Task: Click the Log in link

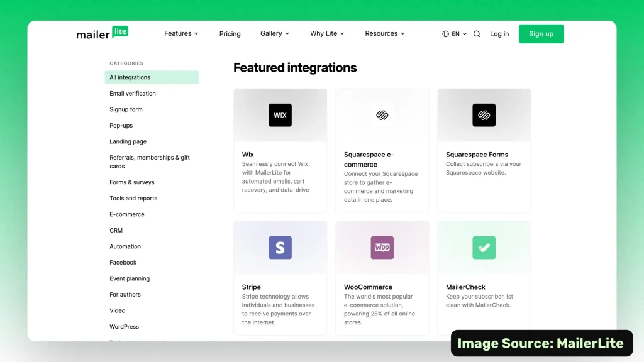Action: 499,34
